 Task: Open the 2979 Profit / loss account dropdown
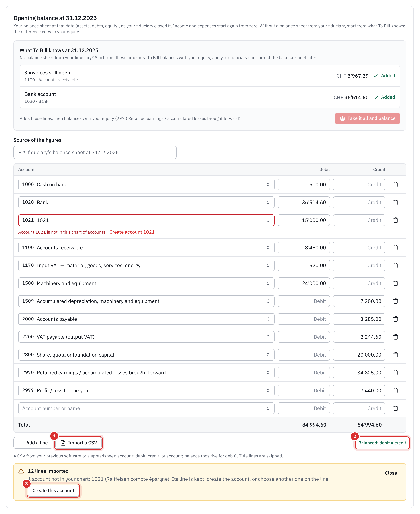[x=146, y=391]
